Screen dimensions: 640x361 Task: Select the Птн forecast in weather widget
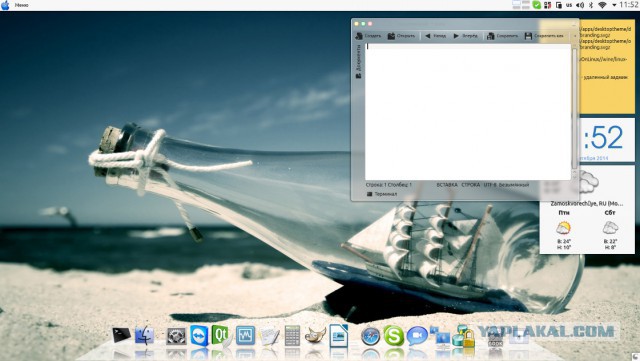point(564,231)
